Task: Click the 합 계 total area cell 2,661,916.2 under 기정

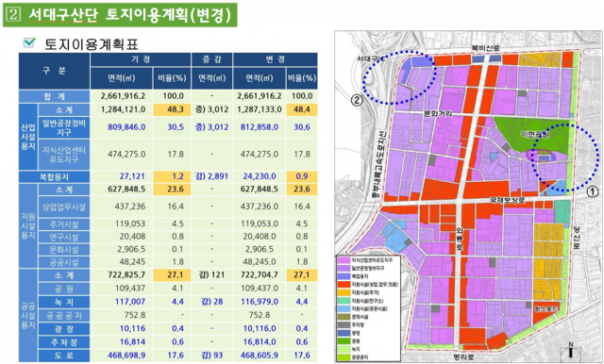Action: coord(123,96)
